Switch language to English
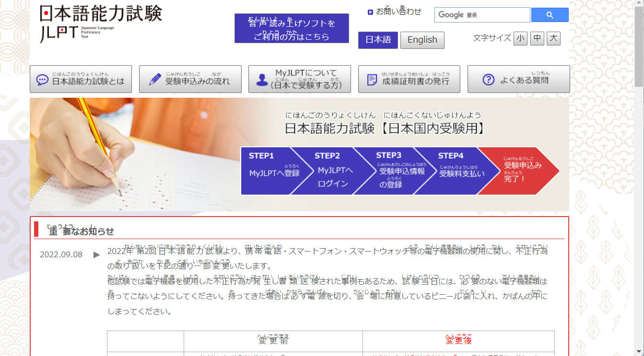This screenshot has height=356, width=644. pos(422,40)
